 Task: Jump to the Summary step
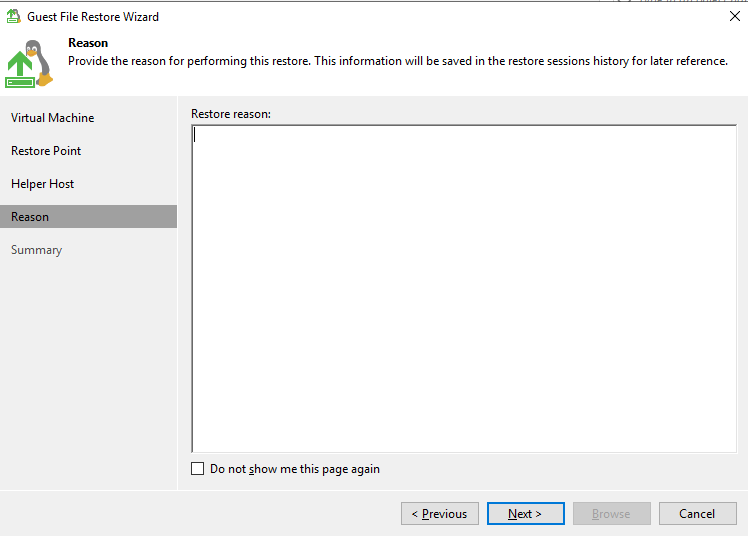(x=36, y=250)
